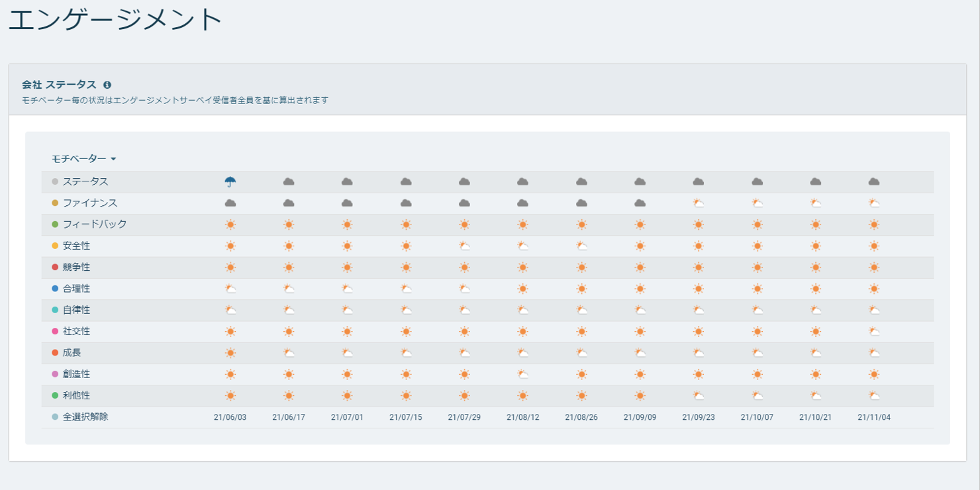The height and width of the screenshot is (490, 980).
Task: Click partly cloudy icon in 創造性 row 21/08/12
Action: (x=523, y=374)
